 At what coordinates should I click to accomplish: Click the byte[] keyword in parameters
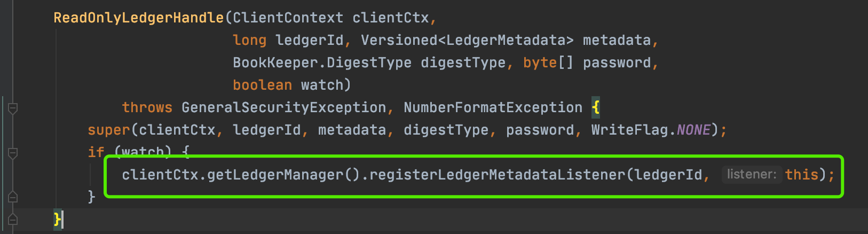[548, 63]
